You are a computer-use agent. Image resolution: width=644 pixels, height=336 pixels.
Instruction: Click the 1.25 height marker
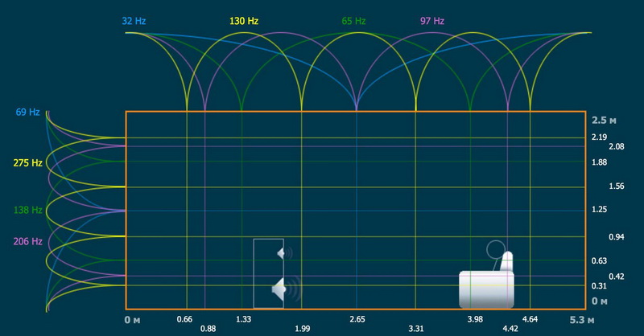click(x=598, y=210)
